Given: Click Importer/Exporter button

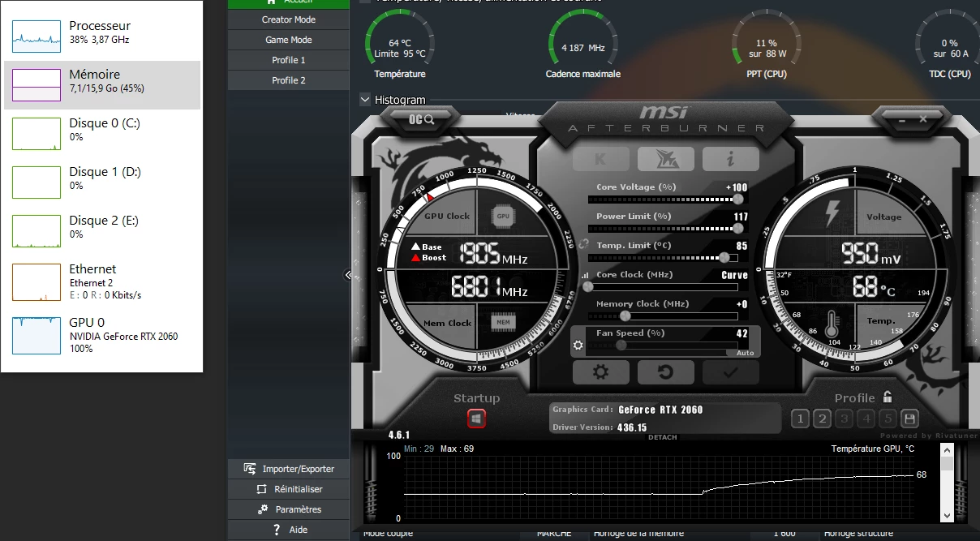Looking at the screenshot, I should click(289, 469).
